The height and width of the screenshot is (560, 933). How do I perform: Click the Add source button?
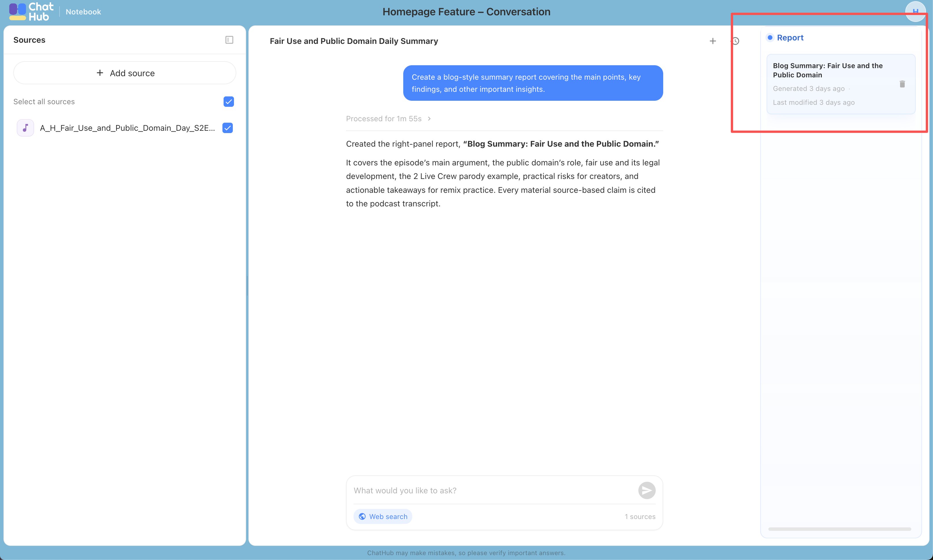[x=124, y=73]
